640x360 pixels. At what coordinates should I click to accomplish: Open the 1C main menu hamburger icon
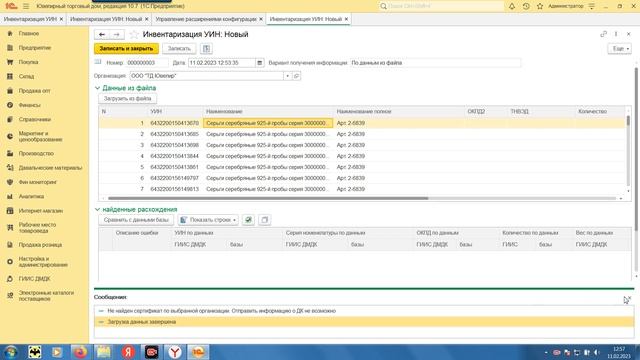tap(26, 6)
